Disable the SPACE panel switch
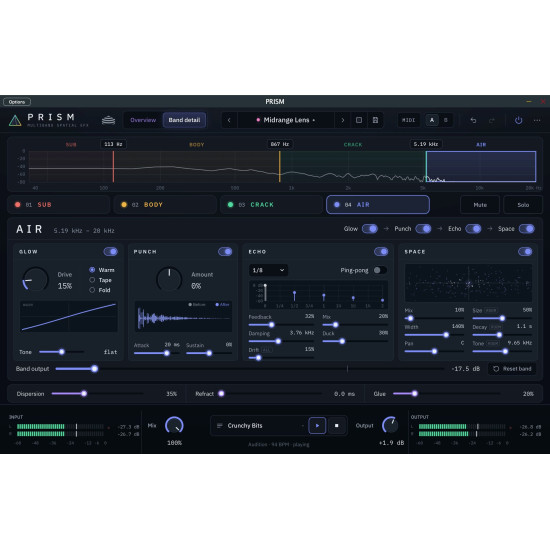Viewport: 550px width, 550px height. coord(525,251)
